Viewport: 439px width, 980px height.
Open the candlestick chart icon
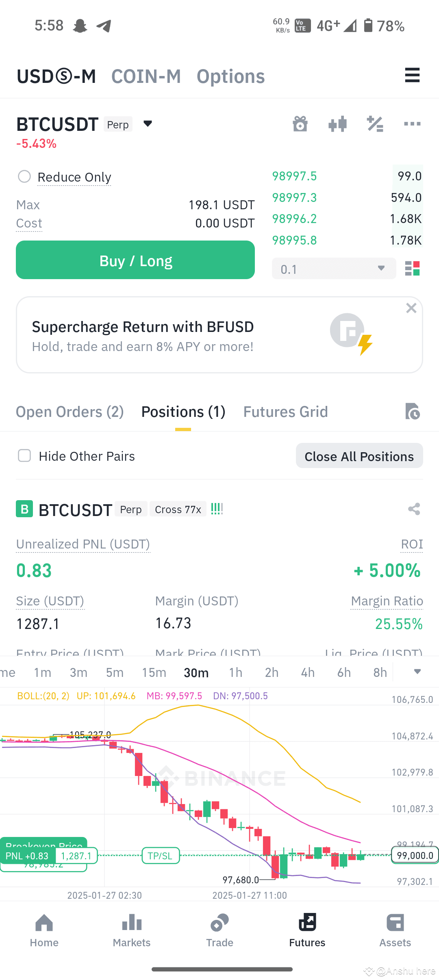click(x=337, y=124)
